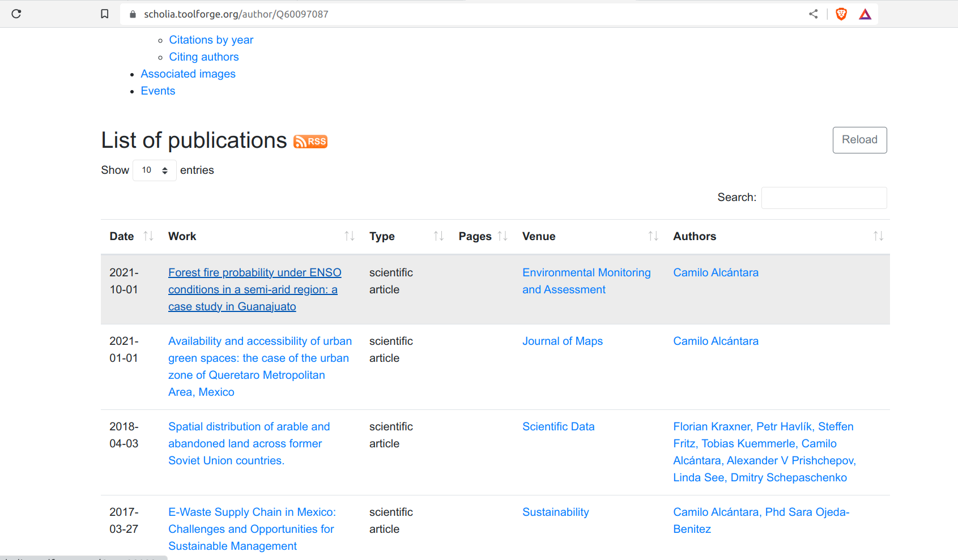Click the sort icon on the Work column

tap(350, 236)
